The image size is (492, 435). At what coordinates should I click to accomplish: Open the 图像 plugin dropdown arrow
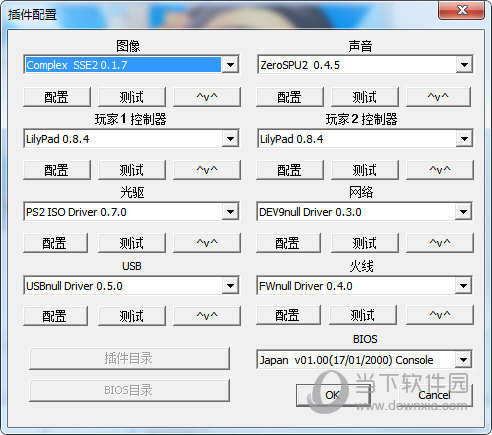point(230,65)
